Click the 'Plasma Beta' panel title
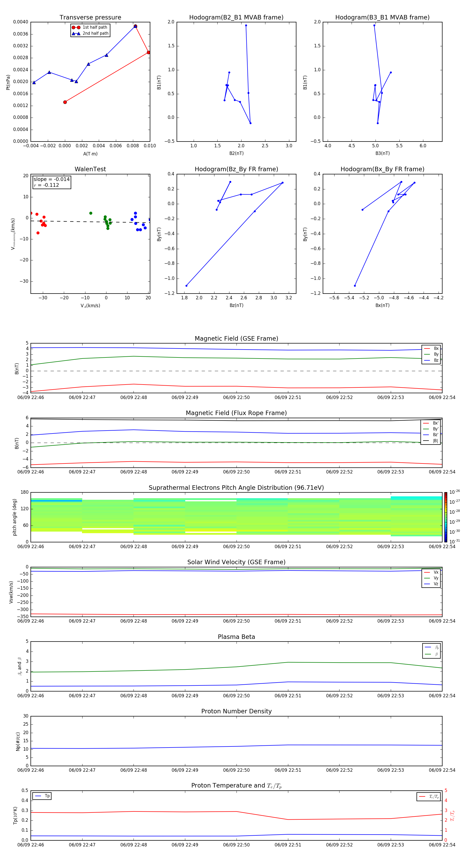The height and width of the screenshot is (868, 473). pos(236,637)
